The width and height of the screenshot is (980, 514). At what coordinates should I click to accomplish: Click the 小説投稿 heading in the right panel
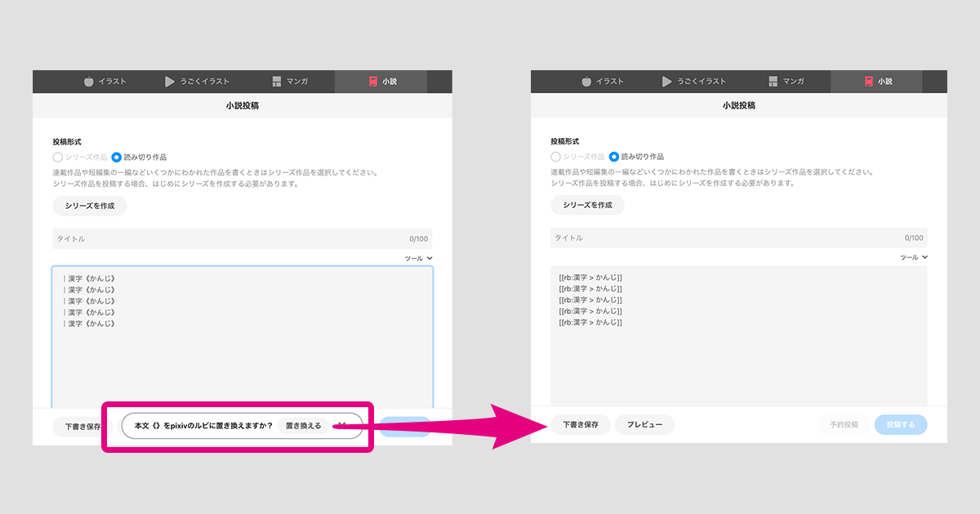point(739,106)
